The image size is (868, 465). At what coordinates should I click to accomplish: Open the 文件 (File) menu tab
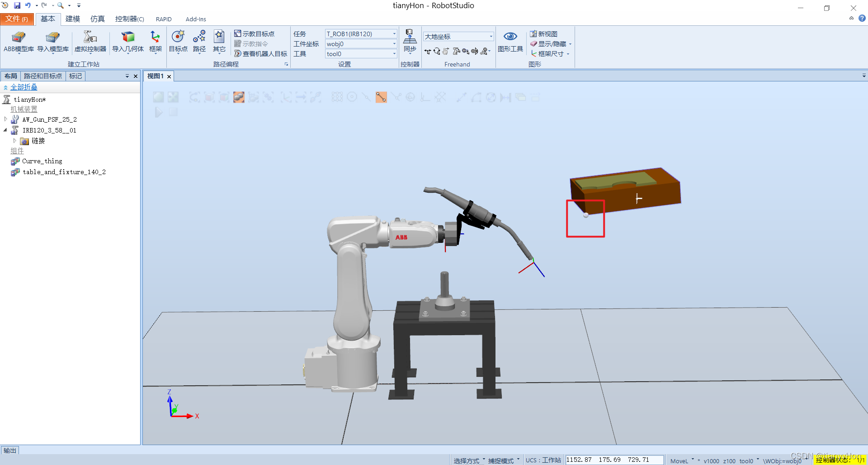[x=17, y=19]
